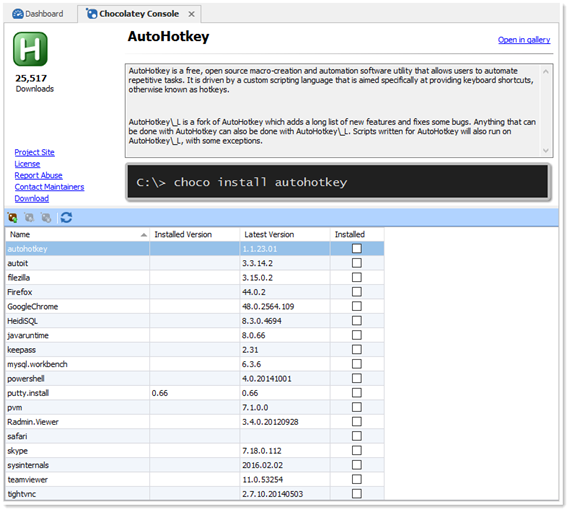Image resolution: width=570 pixels, height=512 pixels.
Task: Toggle Installed checkbox for autoit
Action: 357,263
